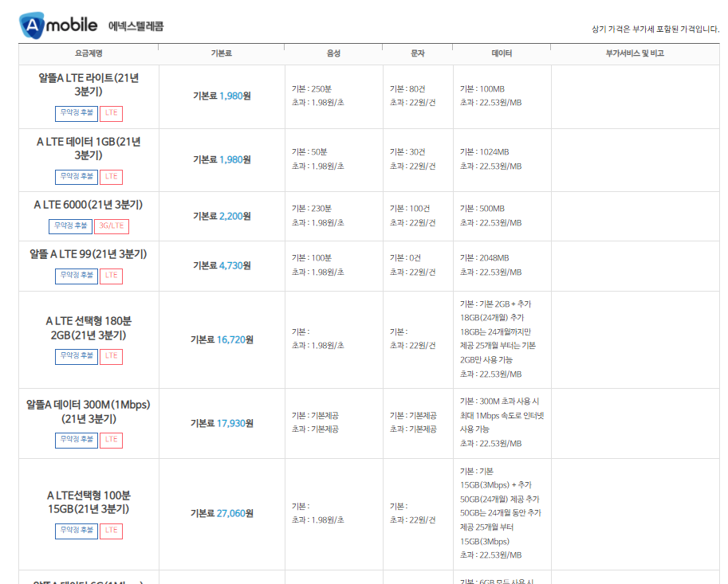The image size is (728, 584).
Task: Click LTE badge under A LTE 데이터 1GB
Action: click(x=112, y=177)
